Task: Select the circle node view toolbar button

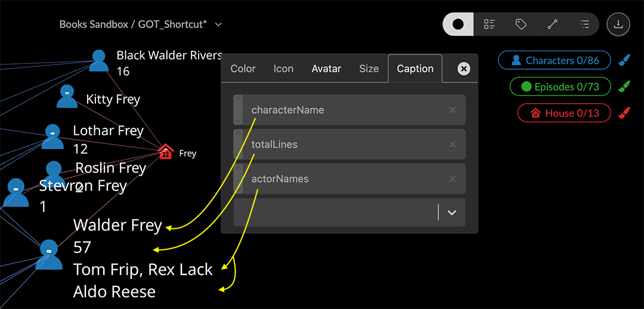Action: 458,24
